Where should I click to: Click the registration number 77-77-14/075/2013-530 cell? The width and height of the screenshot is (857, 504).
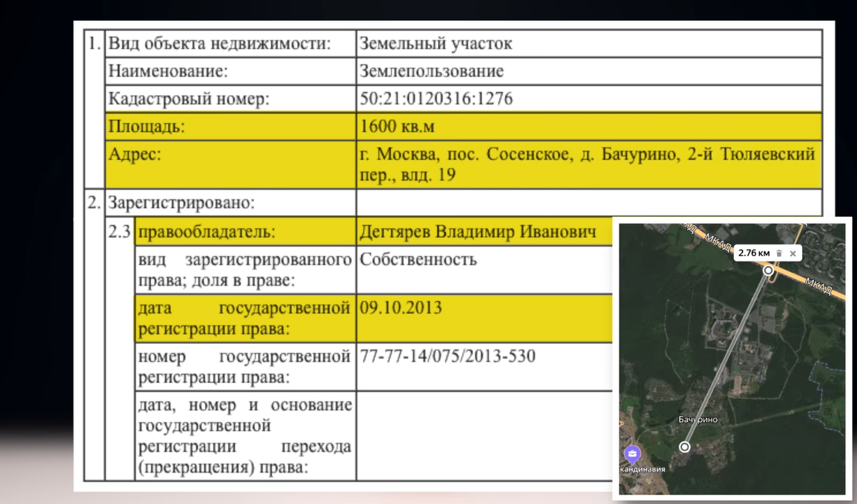click(446, 356)
